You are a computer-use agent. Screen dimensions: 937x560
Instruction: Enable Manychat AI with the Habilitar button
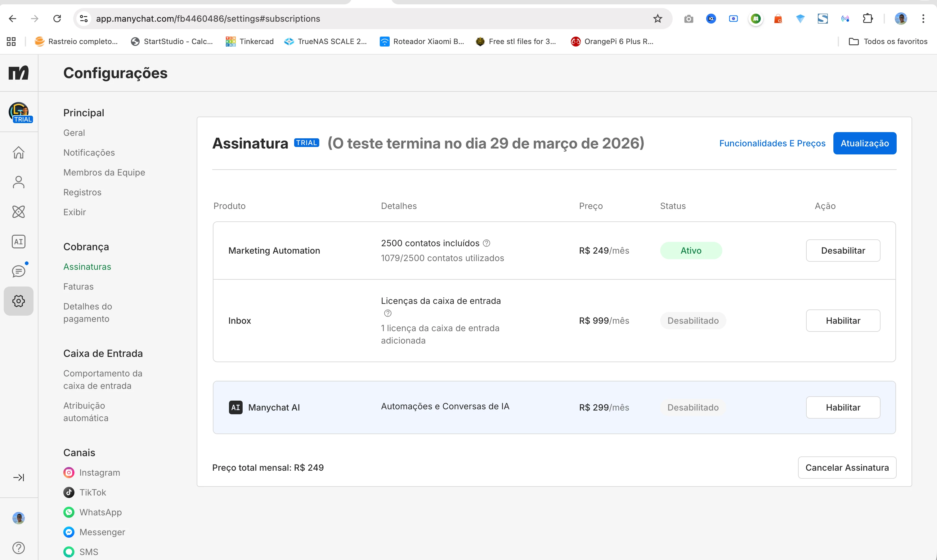point(843,407)
